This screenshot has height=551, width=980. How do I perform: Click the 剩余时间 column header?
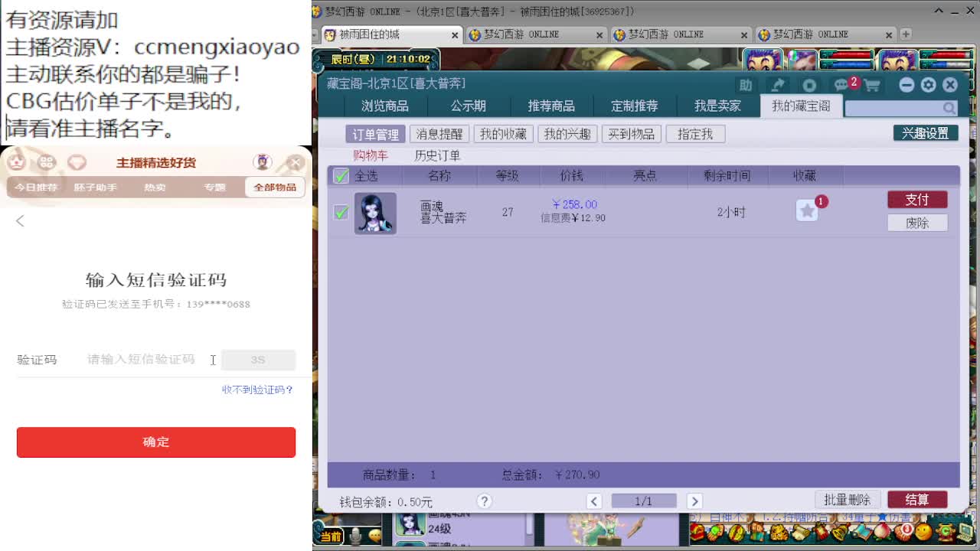tap(727, 176)
